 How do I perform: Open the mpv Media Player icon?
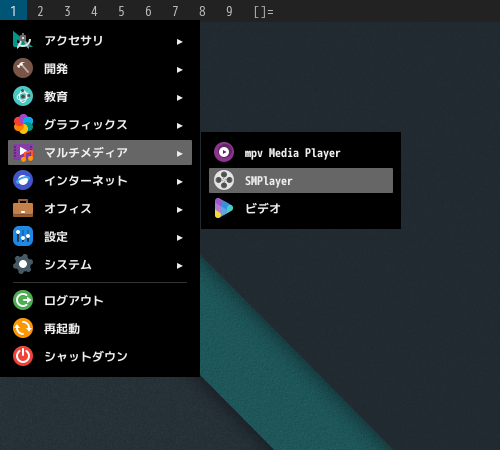click(224, 152)
